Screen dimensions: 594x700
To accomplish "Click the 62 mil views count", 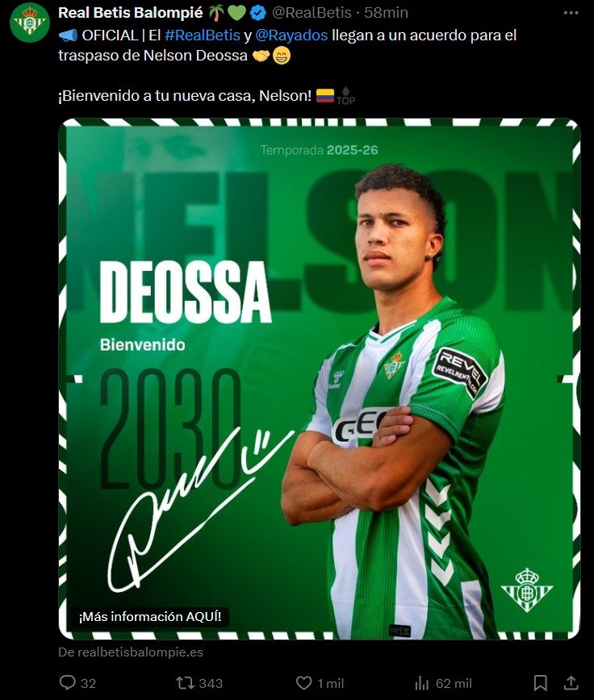I will (454, 683).
